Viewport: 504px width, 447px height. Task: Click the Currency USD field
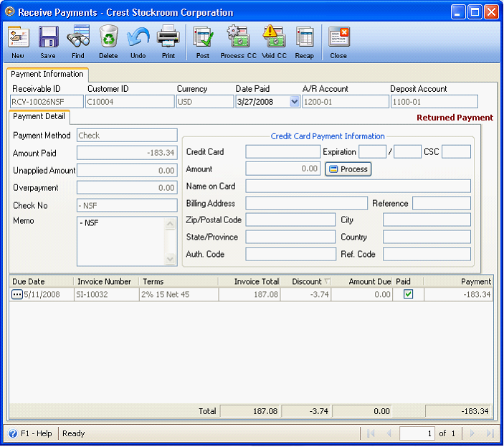coord(205,102)
